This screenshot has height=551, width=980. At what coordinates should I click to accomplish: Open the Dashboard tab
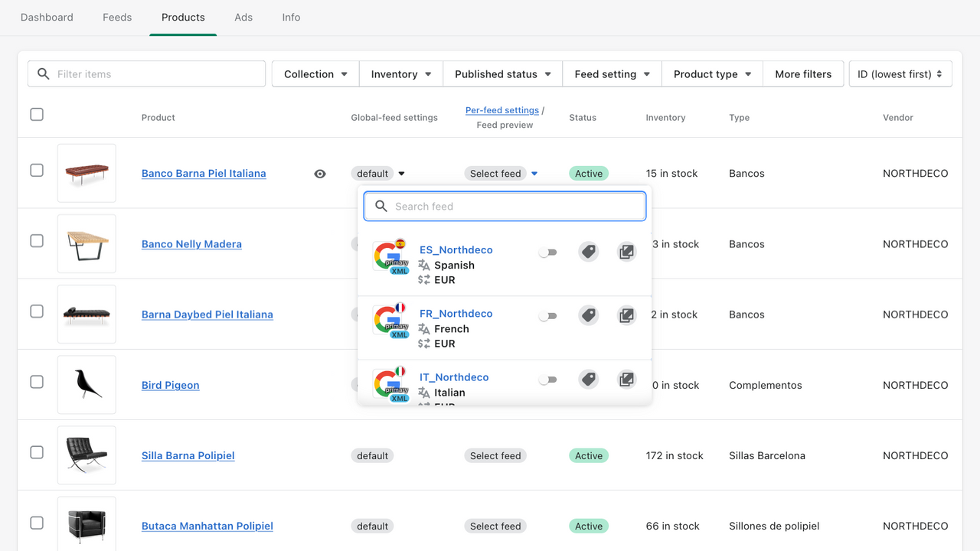[47, 17]
